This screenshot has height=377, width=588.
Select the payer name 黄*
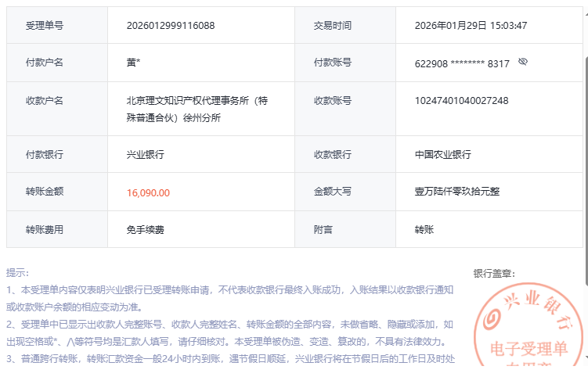134,63
